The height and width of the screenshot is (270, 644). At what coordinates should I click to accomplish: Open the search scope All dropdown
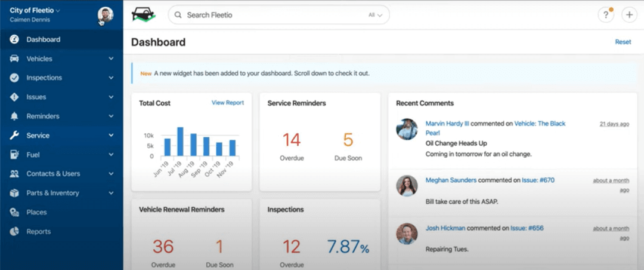tap(376, 15)
